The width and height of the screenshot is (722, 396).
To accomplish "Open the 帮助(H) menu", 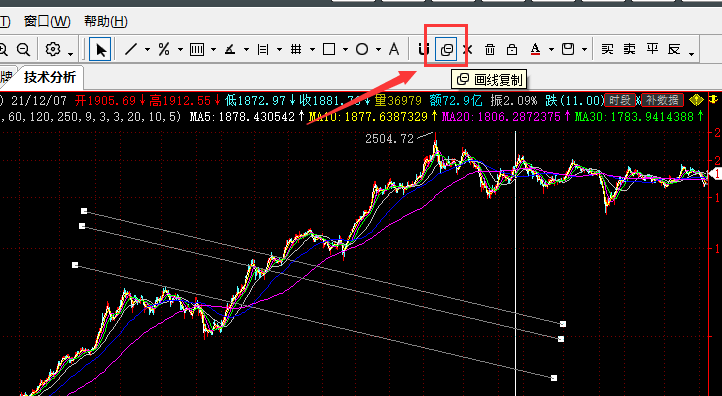I will [x=105, y=21].
